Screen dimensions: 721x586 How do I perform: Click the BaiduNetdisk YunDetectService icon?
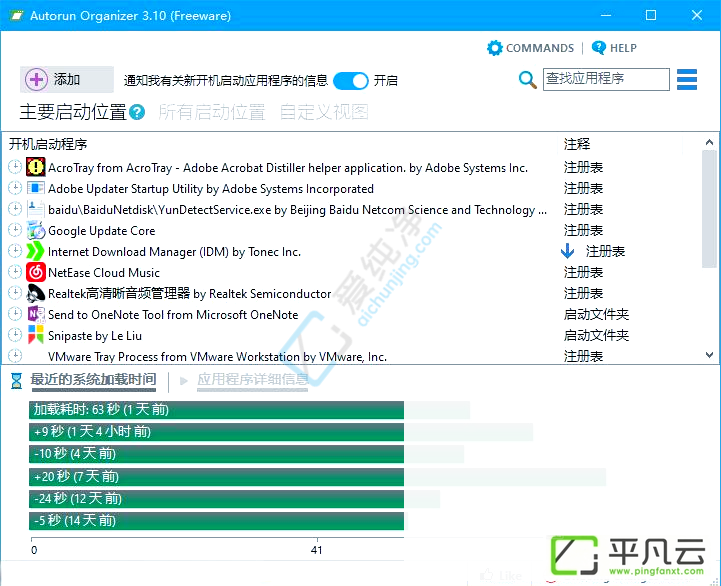(35, 209)
